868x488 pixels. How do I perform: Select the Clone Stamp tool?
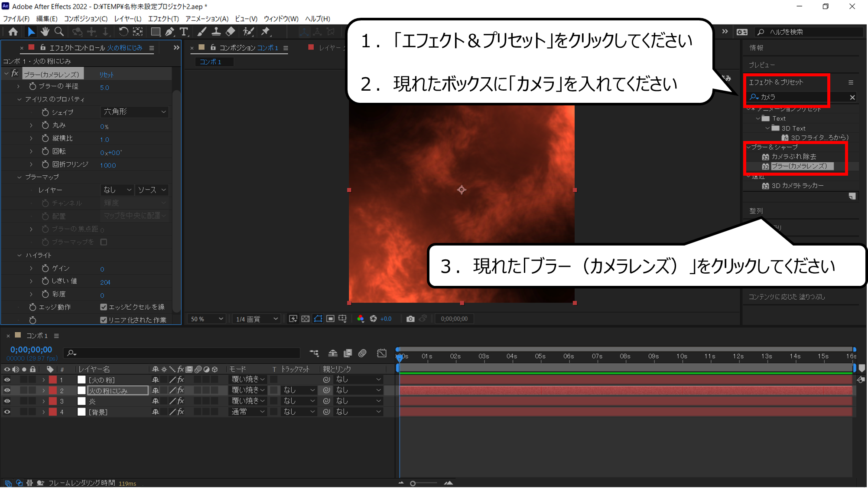(x=216, y=32)
